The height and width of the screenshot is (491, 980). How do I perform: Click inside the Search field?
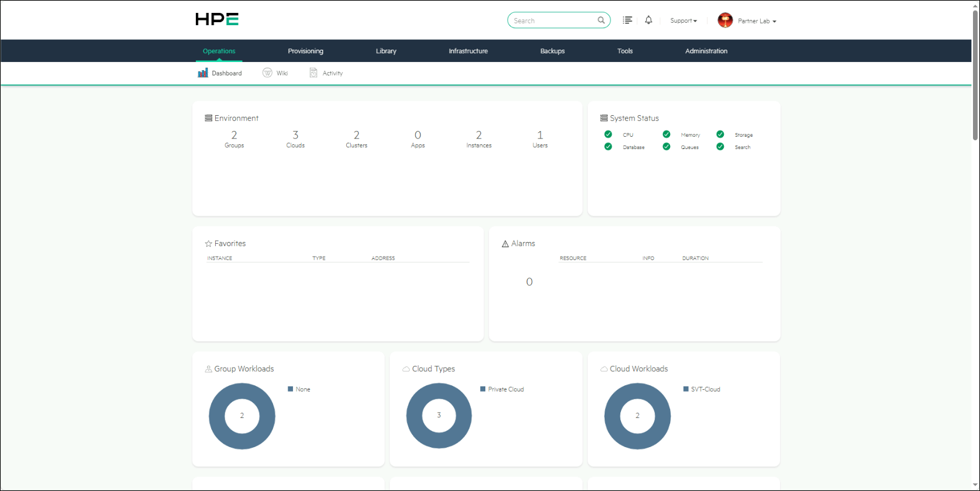pyautogui.click(x=553, y=20)
